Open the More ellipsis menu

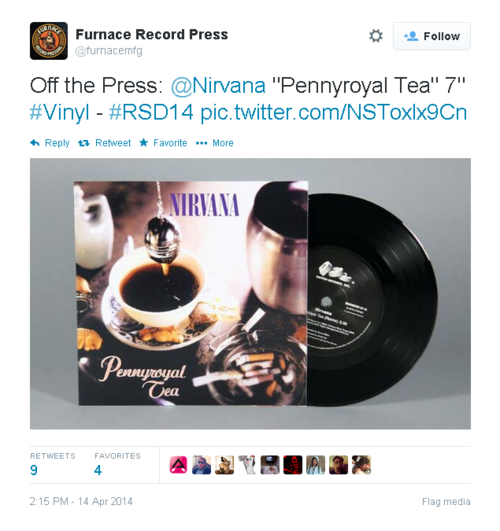click(x=215, y=143)
